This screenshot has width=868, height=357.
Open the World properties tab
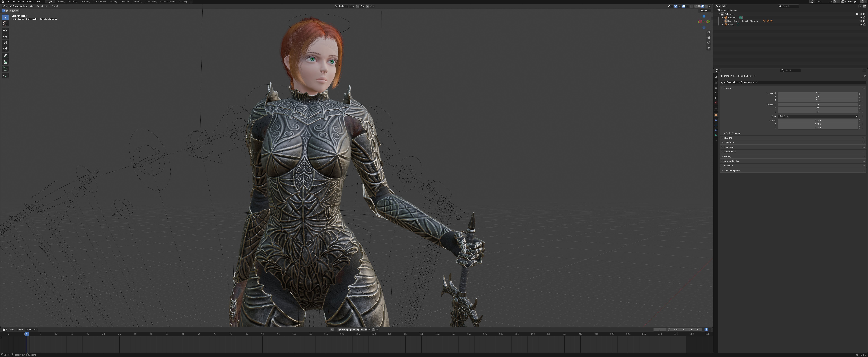[716, 103]
